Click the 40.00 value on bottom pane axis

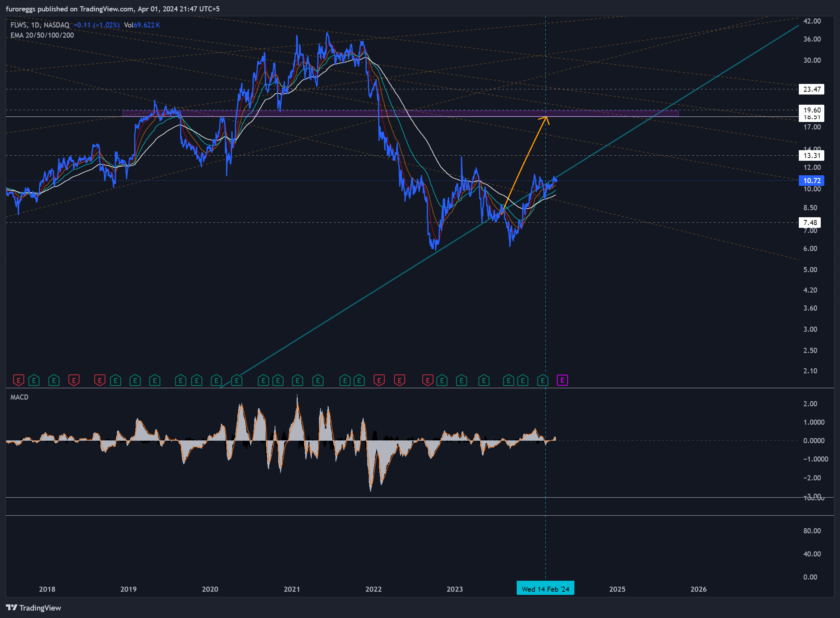point(812,554)
